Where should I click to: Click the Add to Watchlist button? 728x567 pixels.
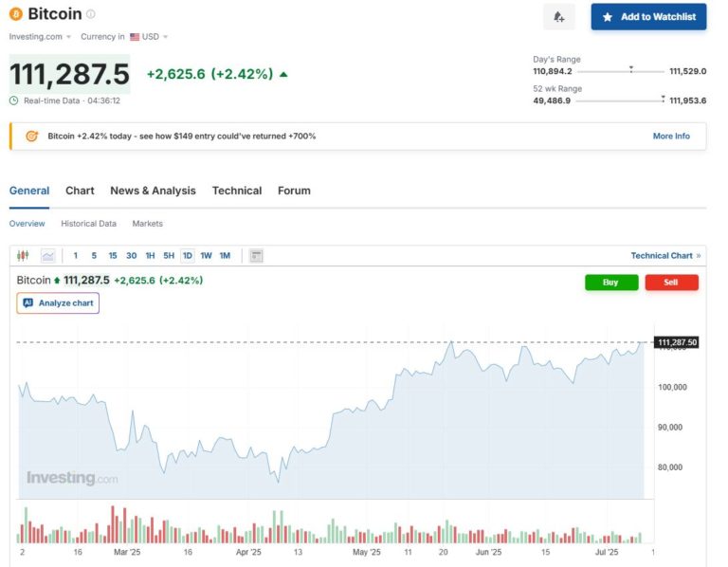tap(648, 17)
